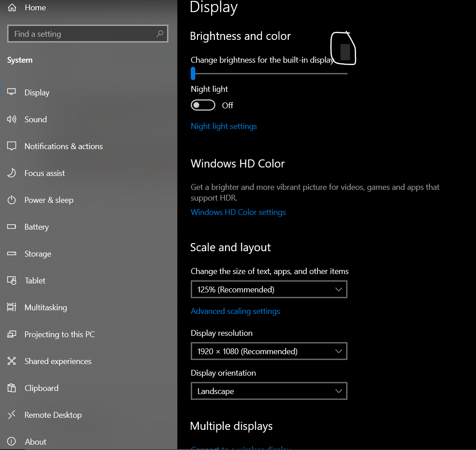The width and height of the screenshot is (476, 450).
Task: Click the Tablet icon in sidebar
Action: coord(12,280)
